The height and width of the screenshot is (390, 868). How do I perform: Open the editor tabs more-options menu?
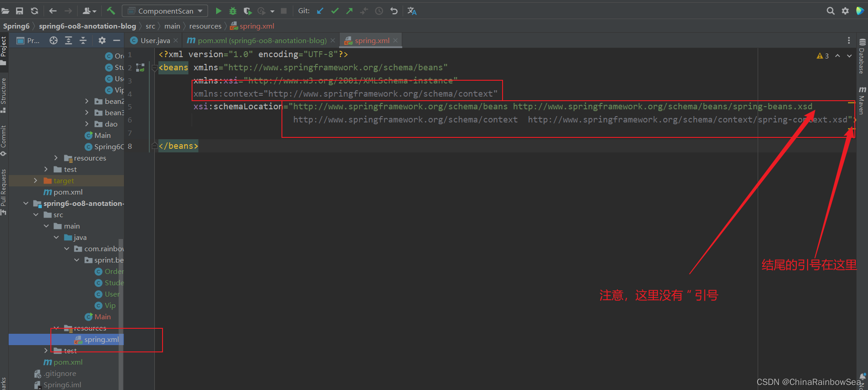point(849,40)
